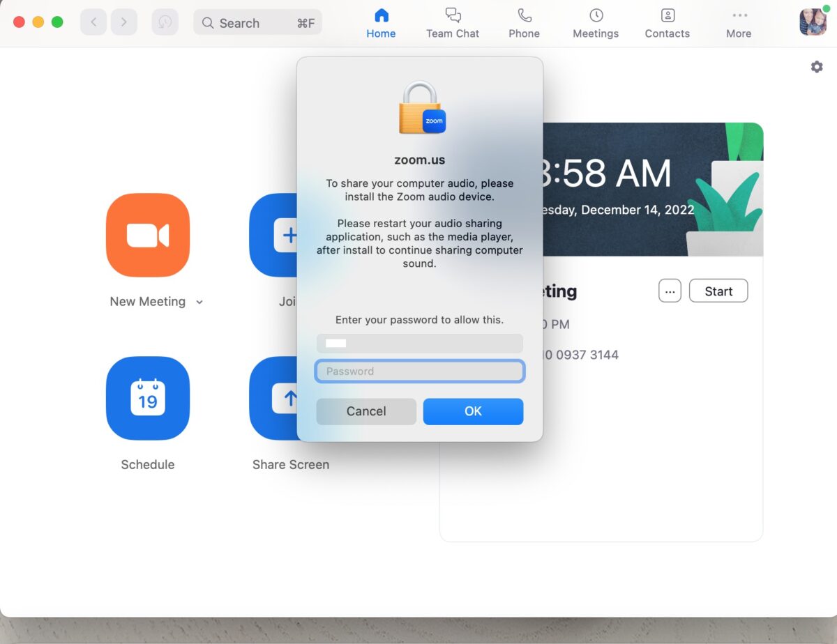Screen dimensions: 837x644
Task: Open the Schedule calendar icon
Action: point(148,398)
